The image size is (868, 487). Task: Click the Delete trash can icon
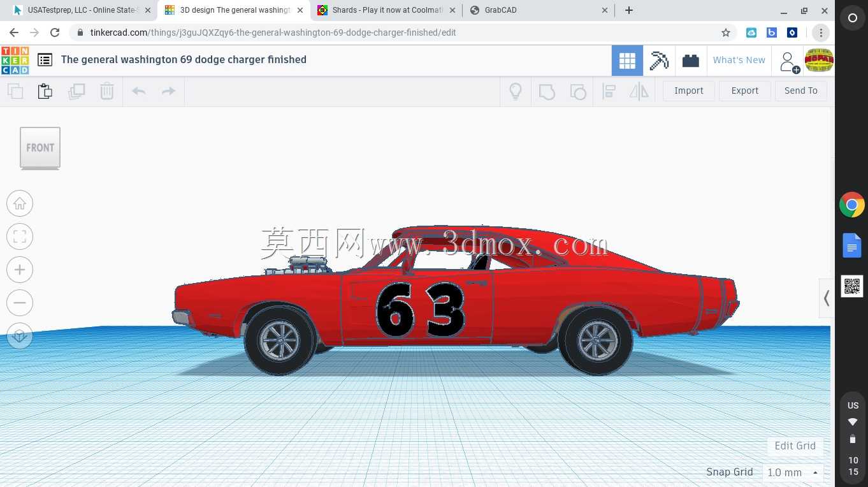tap(107, 91)
